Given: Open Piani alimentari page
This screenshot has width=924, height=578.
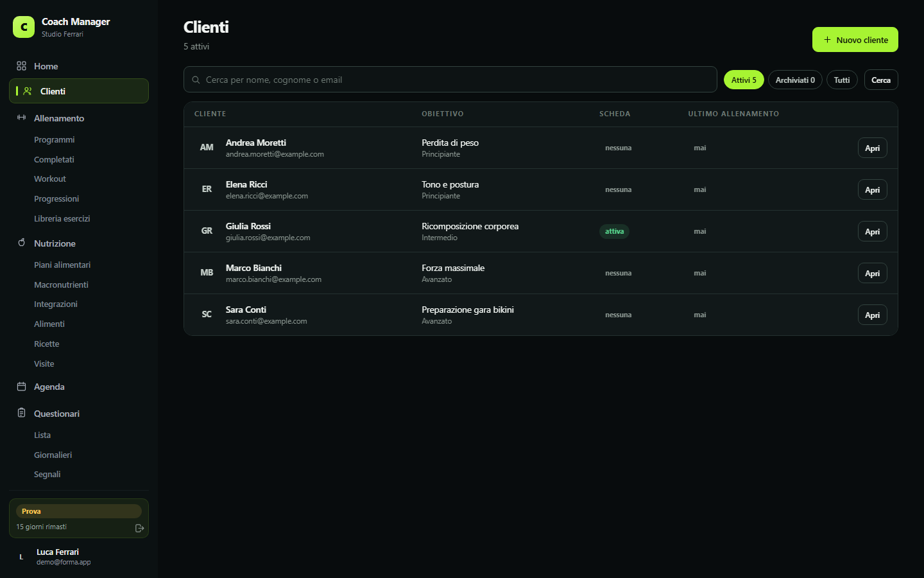Looking at the screenshot, I should click(x=62, y=265).
